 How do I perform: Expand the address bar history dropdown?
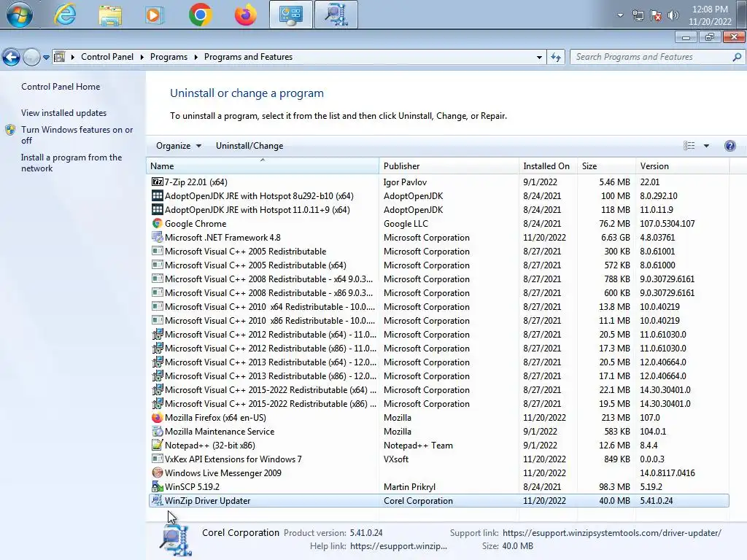539,57
